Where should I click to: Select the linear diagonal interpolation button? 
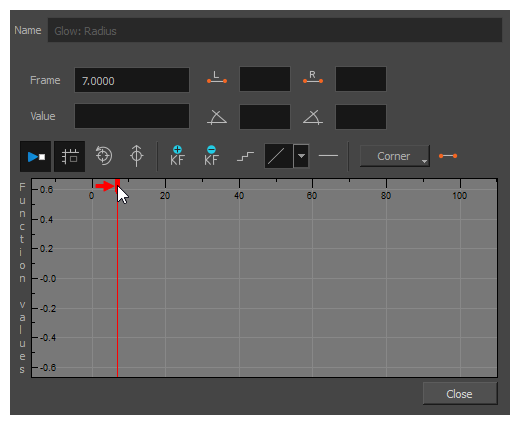tap(279, 156)
